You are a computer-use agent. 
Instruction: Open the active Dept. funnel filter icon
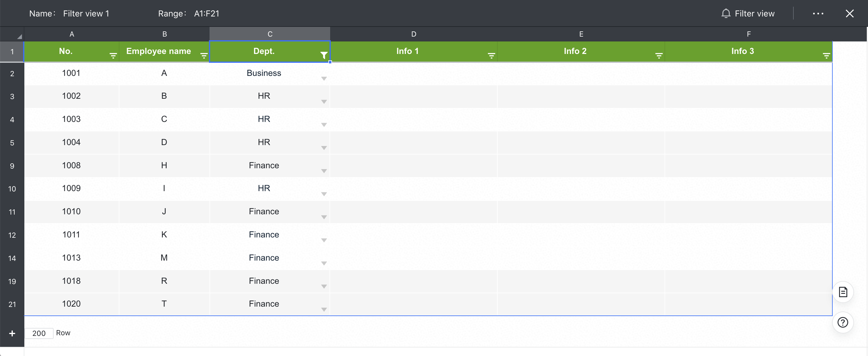point(324,55)
